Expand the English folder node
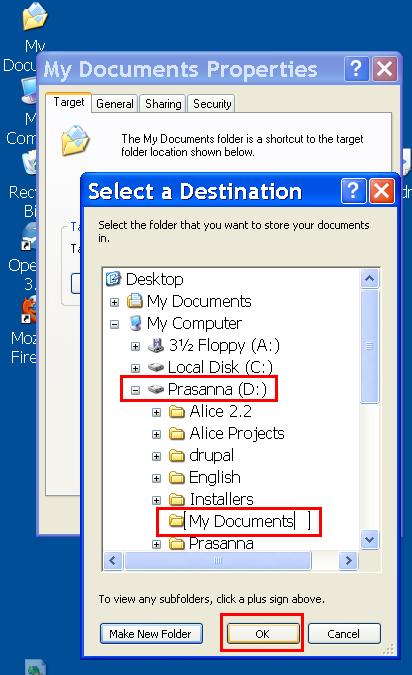The height and width of the screenshot is (675, 412). coord(156,478)
